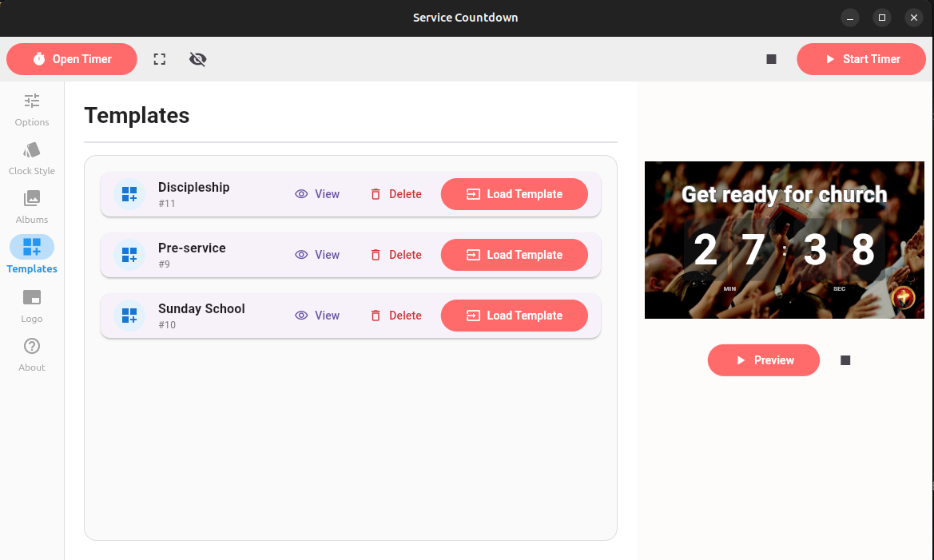
Task: Toggle the crossed-out eye visibility icon
Action: 198,59
